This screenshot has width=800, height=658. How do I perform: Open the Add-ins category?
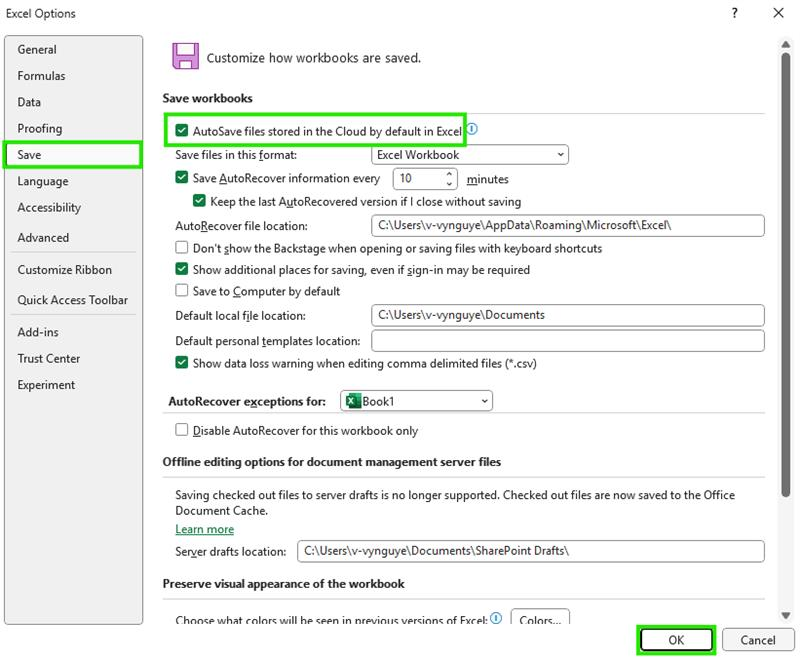click(x=38, y=332)
